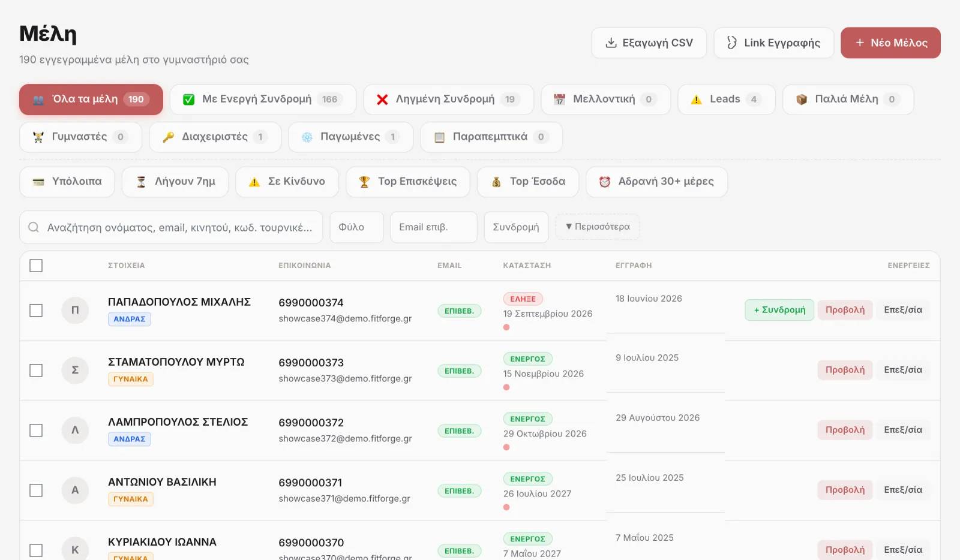960x560 pixels.
Task: Click the hourglass icon of Λήγουν 7ημ
Action: coord(141,182)
